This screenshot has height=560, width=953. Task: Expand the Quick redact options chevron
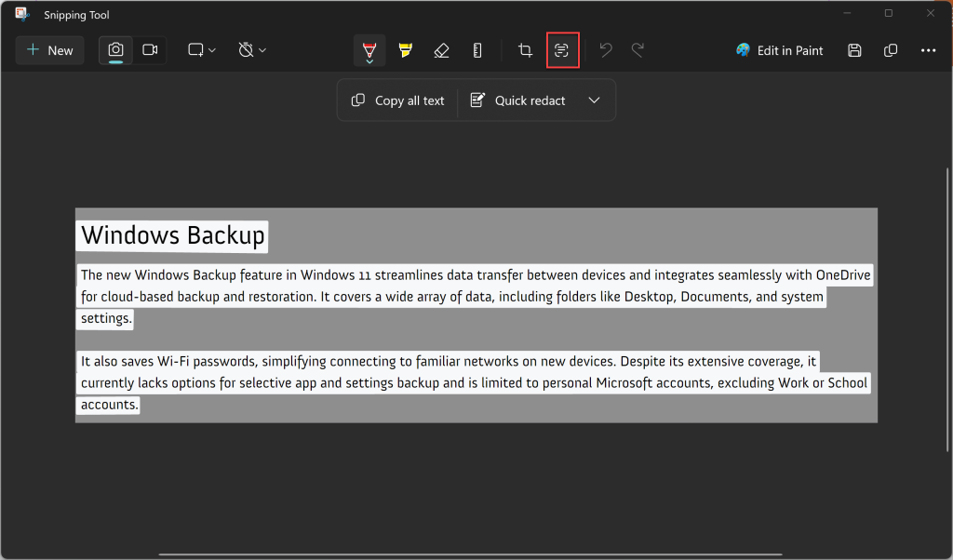click(594, 100)
